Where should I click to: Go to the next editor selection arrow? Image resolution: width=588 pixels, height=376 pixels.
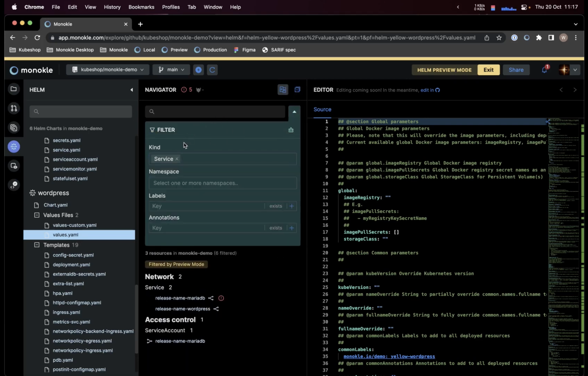tap(575, 90)
